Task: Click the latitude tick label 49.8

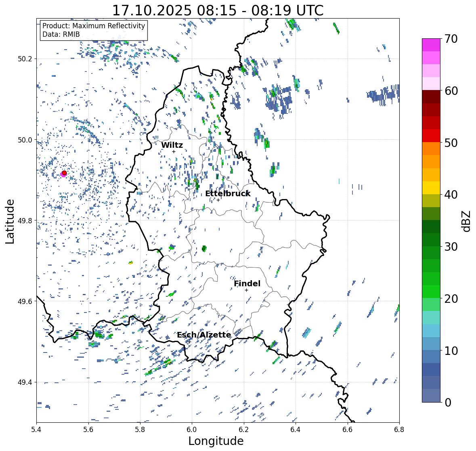Action: 25,220
